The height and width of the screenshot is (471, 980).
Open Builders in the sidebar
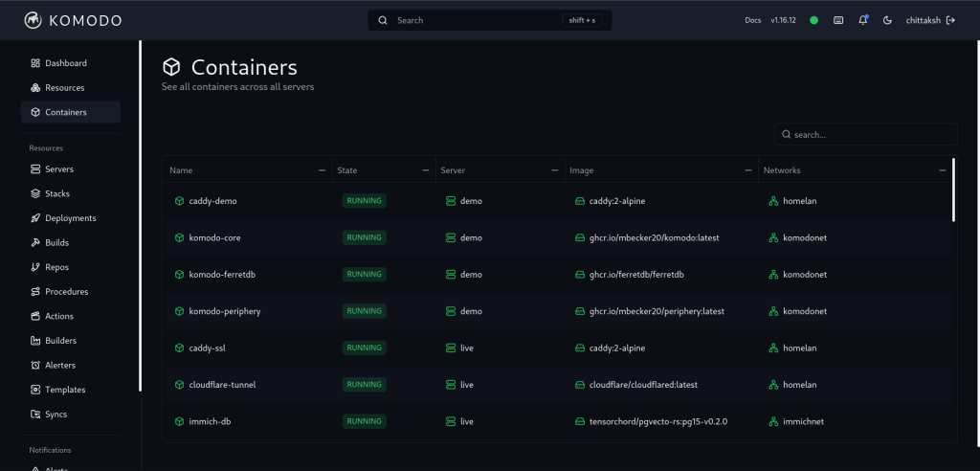(71, 340)
